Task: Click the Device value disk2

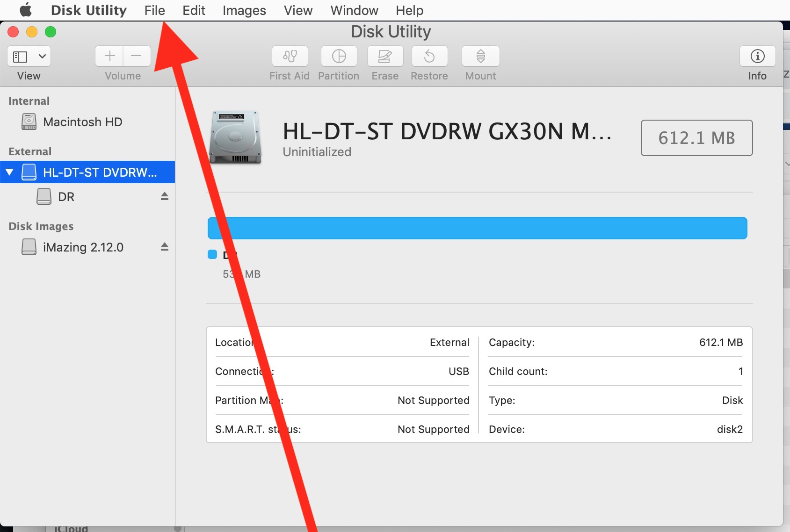Action: pos(730,429)
